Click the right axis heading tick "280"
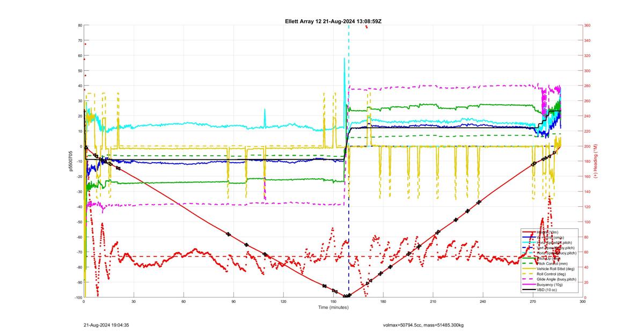Image resolution: width=644 pixels, height=334 pixels. [x=588, y=86]
